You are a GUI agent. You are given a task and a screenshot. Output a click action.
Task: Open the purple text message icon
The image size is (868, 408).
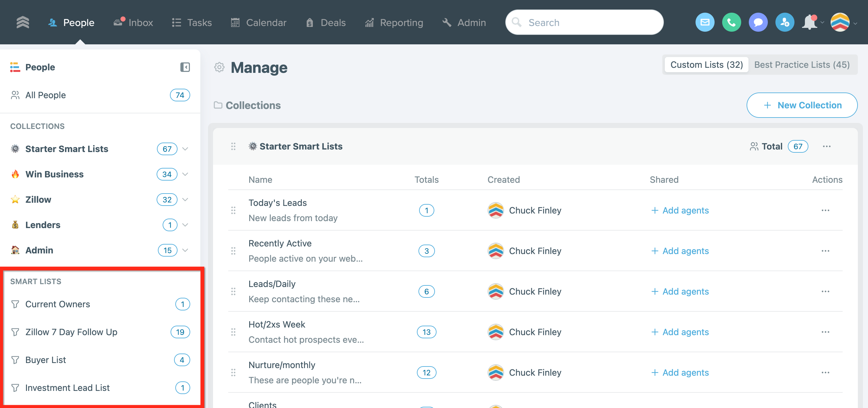pos(758,22)
